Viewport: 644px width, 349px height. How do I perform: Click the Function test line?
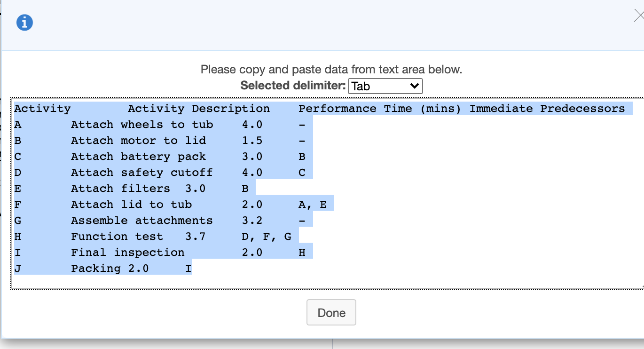pos(118,236)
